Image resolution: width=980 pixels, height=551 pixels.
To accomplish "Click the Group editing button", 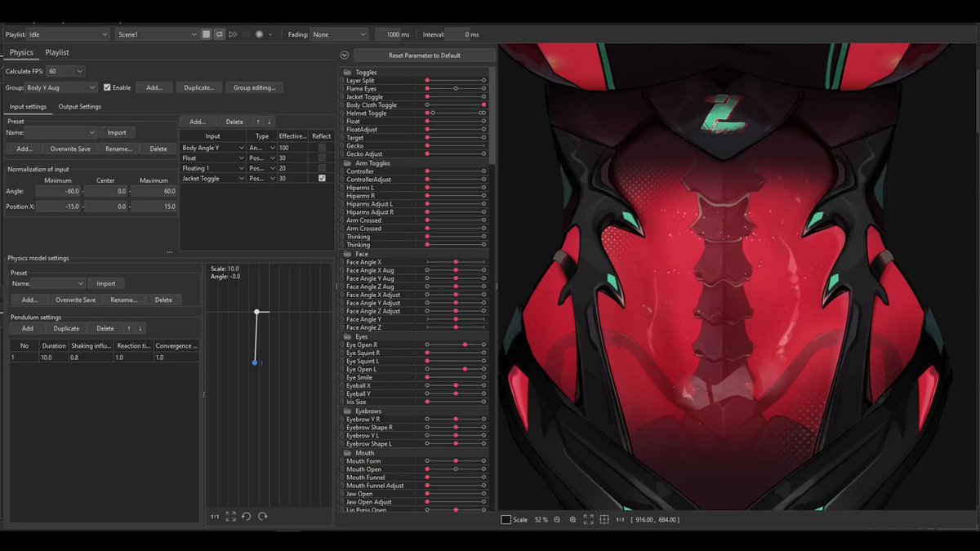I will (254, 87).
